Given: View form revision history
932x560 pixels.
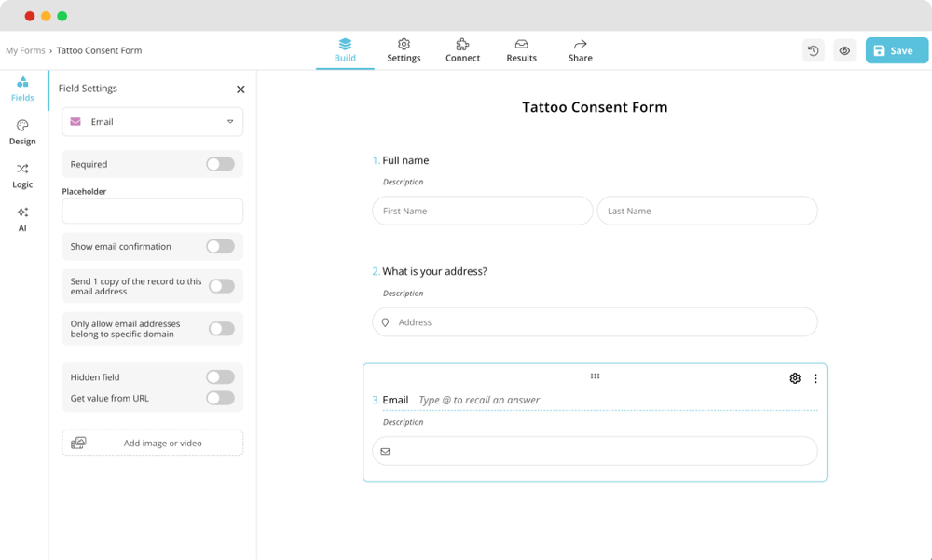Looking at the screenshot, I should coord(813,49).
